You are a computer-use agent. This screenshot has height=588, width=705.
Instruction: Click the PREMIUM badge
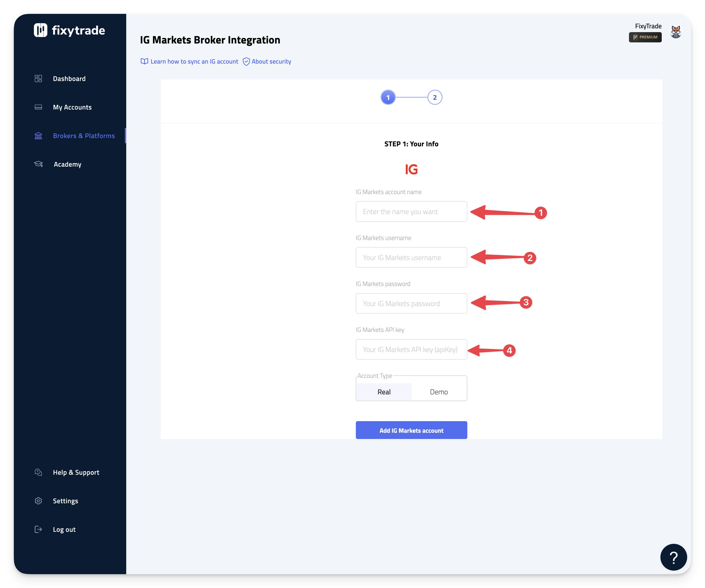[x=645, y=37]
